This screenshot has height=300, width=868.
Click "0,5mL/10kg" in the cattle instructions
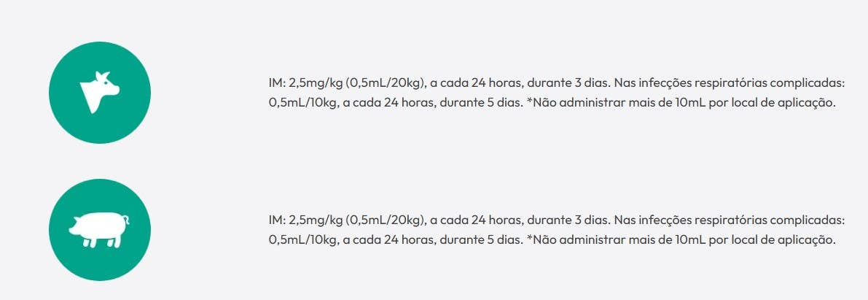302,104
